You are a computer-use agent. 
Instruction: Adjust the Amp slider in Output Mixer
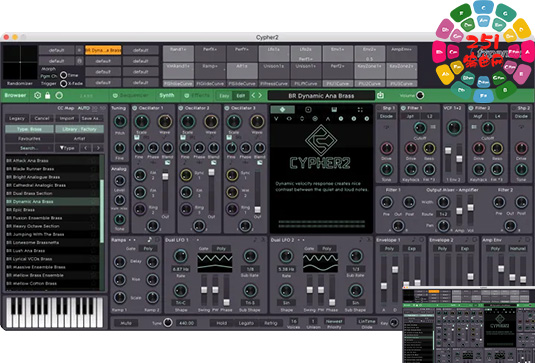pyautogui.click(x=459, y=212)
